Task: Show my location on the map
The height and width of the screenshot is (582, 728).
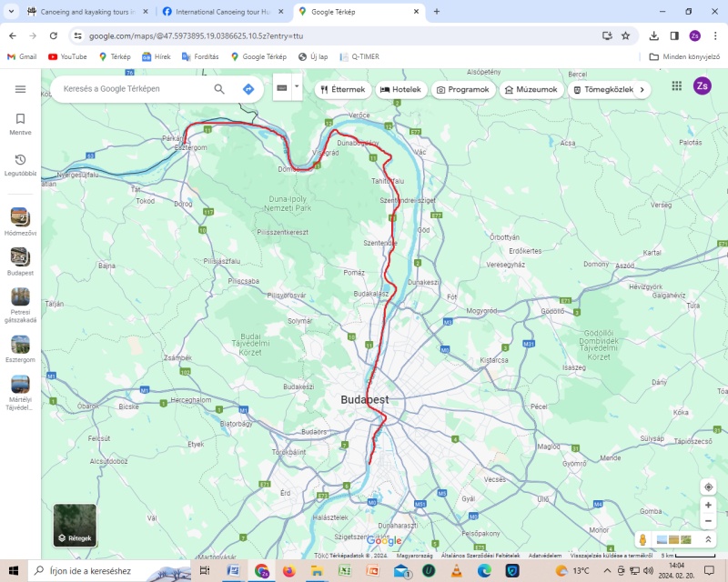Action: (x=709, y=487)
